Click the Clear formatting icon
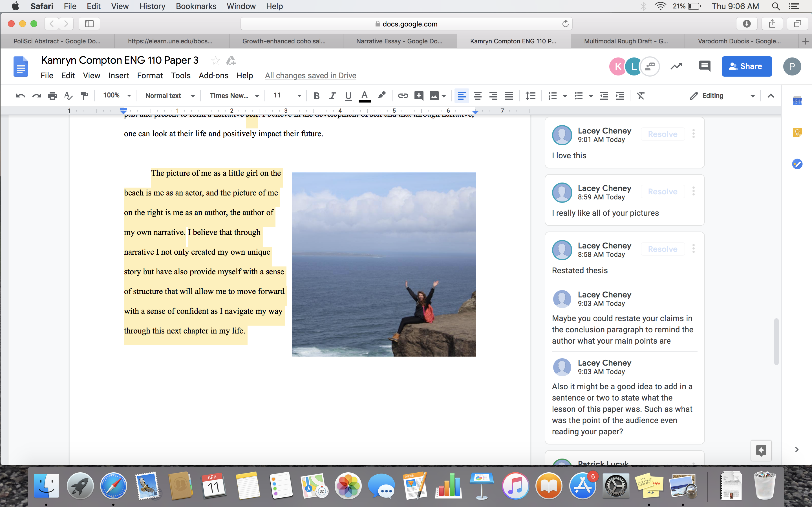The width and height of the screenshot is (812, 507). click(x=641, y=96)
